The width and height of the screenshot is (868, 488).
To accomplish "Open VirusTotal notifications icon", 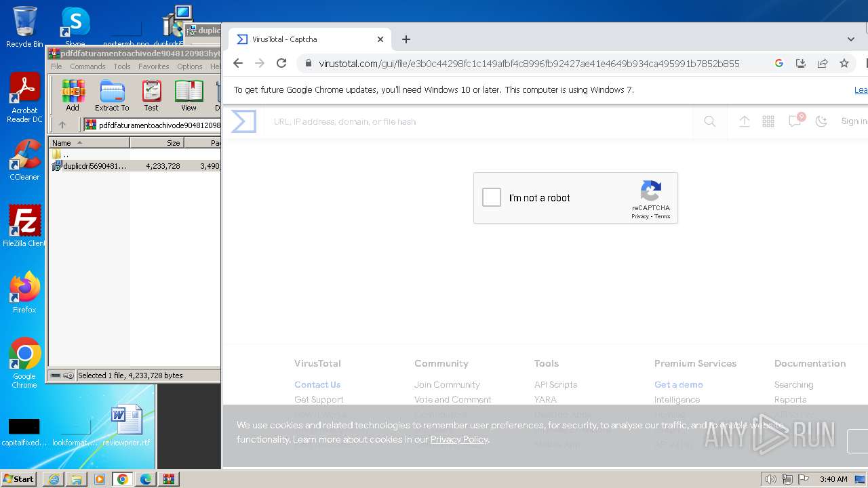I will pos(795,121).
